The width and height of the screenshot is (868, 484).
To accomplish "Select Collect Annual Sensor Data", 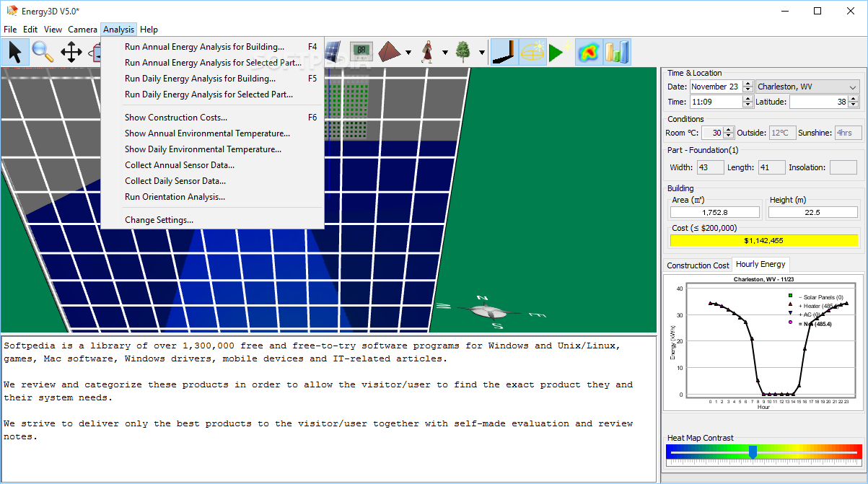I will (x=212, y=165).
